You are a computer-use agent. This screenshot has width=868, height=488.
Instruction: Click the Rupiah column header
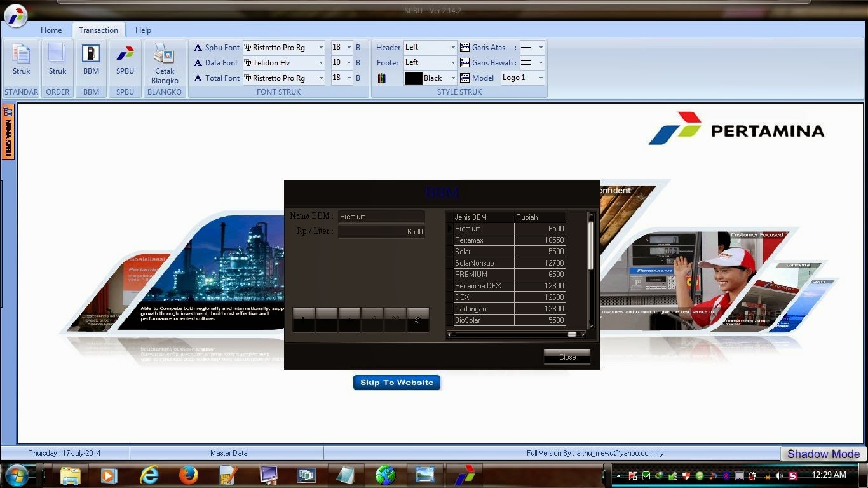[540, 217]
